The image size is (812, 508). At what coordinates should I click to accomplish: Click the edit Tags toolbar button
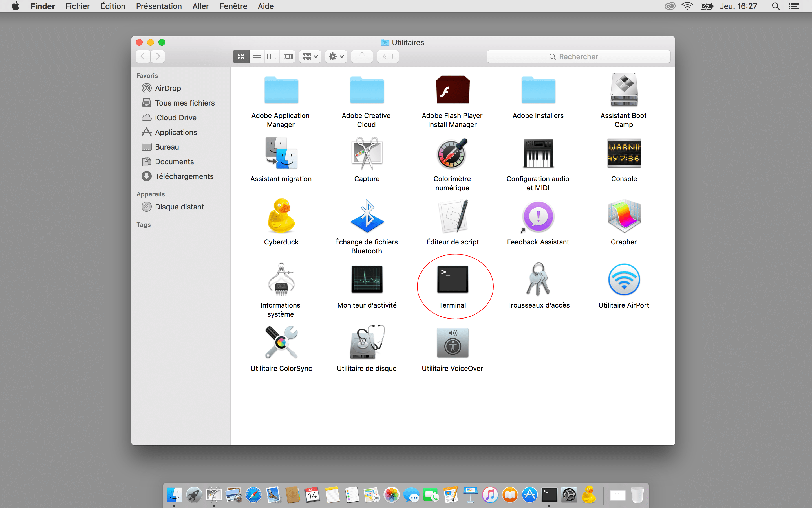click(x=388, y=56)
